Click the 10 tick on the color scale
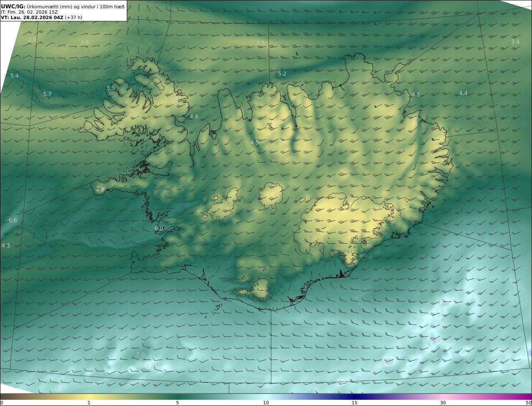 [x=266, y=403]
